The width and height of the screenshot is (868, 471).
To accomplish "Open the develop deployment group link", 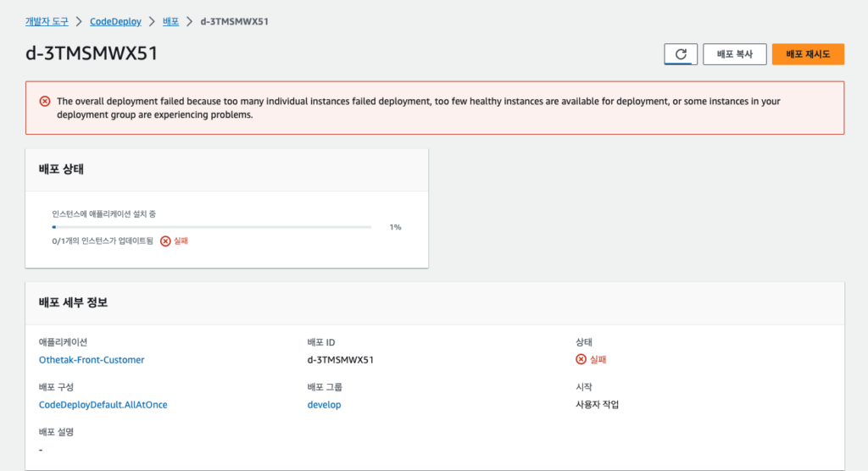I will point(324,405).
